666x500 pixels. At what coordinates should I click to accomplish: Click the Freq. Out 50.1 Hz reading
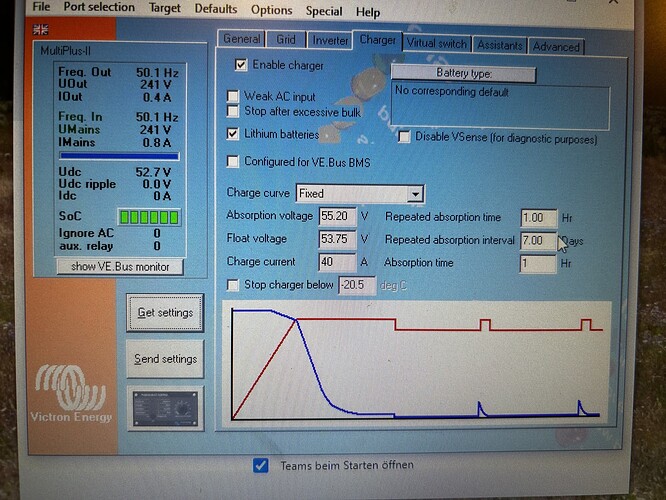pos(118,72)
